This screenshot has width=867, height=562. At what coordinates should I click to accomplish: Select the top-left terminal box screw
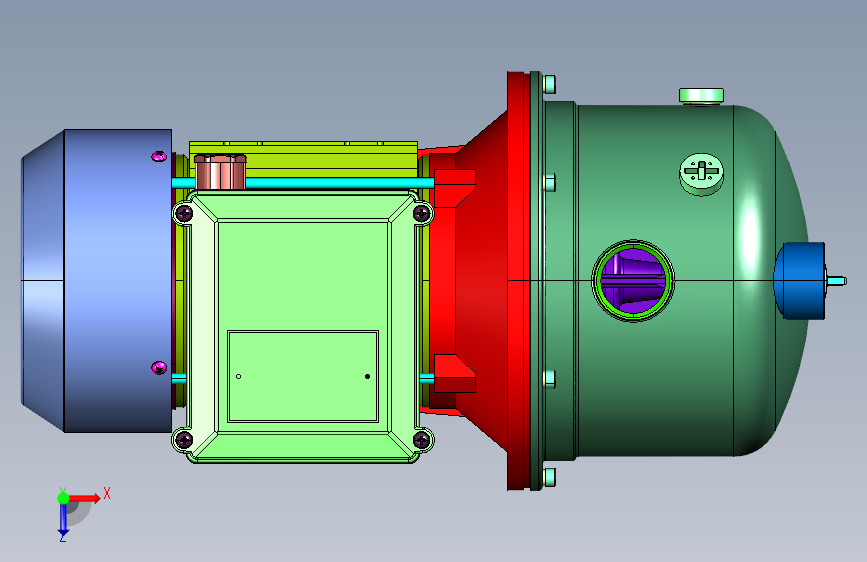click(184, 213)
